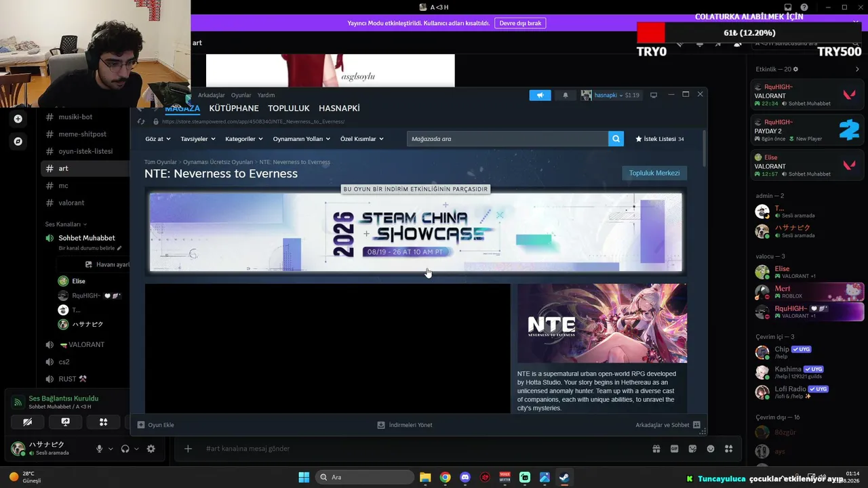Start Discord screen share

coord(65,422)
